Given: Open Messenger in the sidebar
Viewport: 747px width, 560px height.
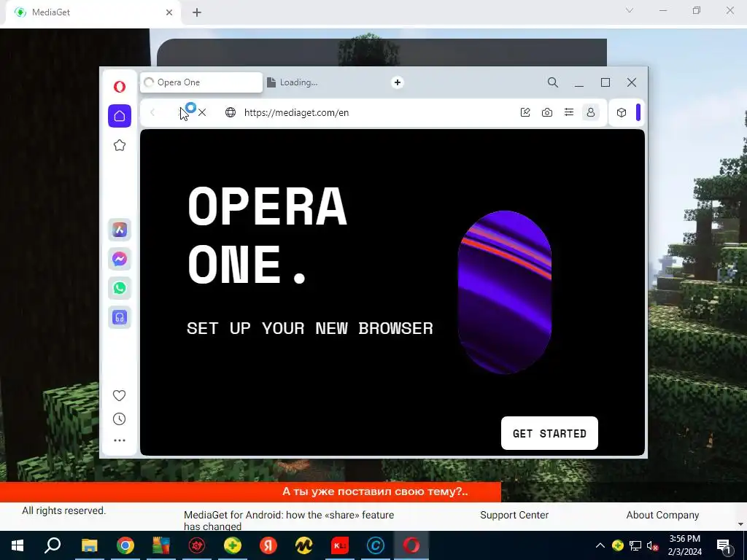Looking at the screenshot, I should tap(120, 259).
